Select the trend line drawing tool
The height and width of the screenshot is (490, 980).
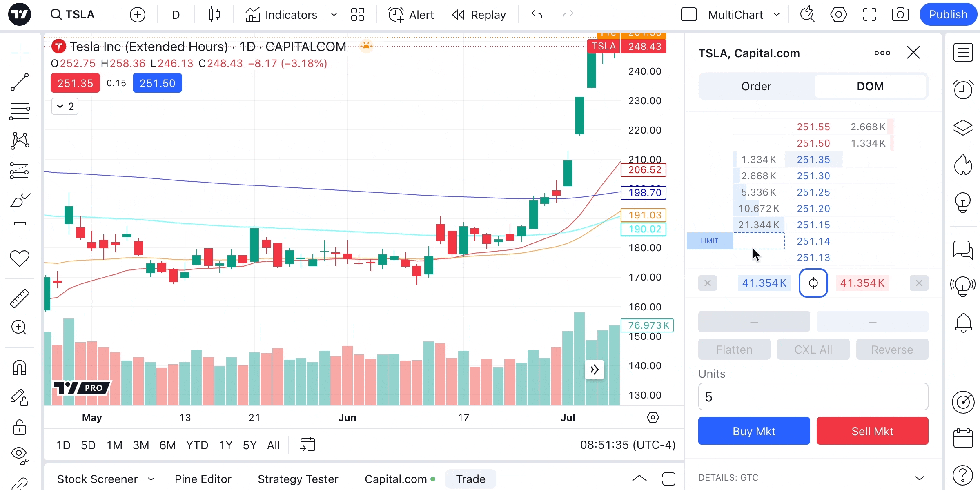[19, 82]
